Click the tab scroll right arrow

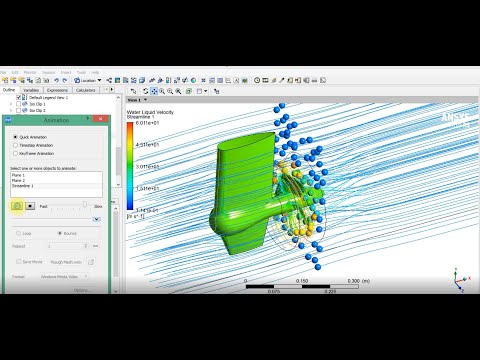tap(112, 90)
